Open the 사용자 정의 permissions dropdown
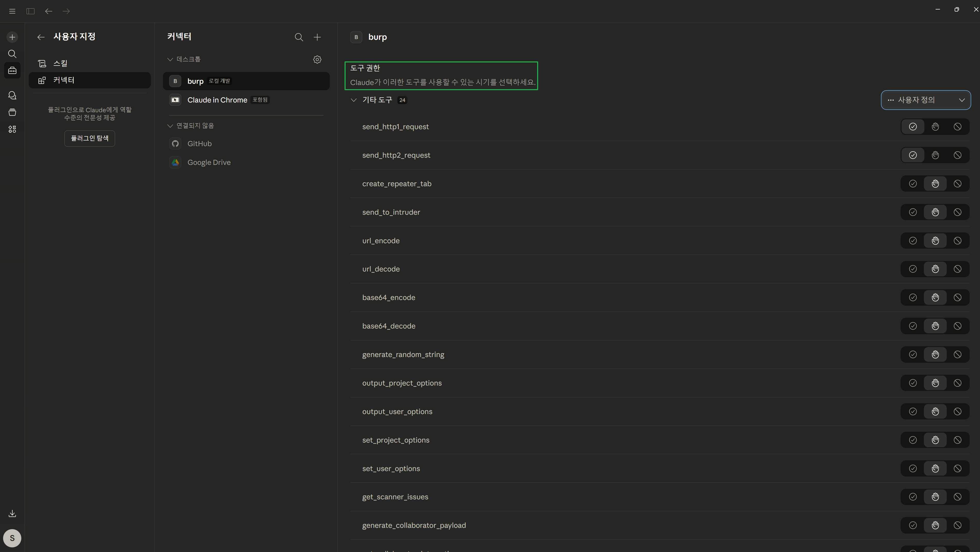 pos(925,100)
